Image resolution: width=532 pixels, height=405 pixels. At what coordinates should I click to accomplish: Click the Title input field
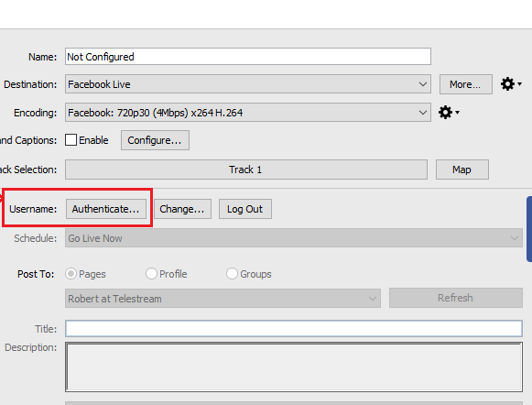point(294,328)
